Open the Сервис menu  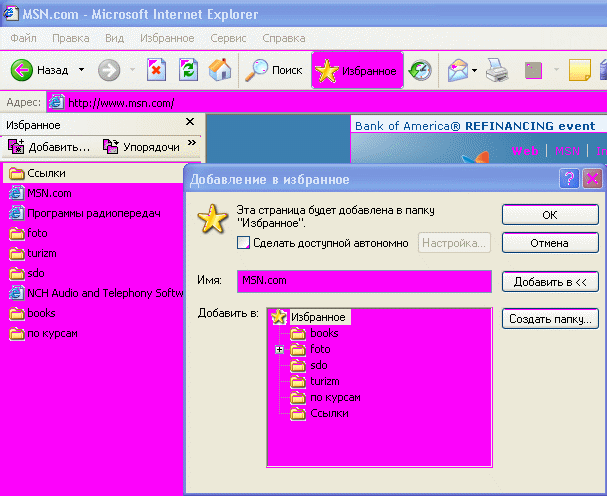tap(227, 38)
